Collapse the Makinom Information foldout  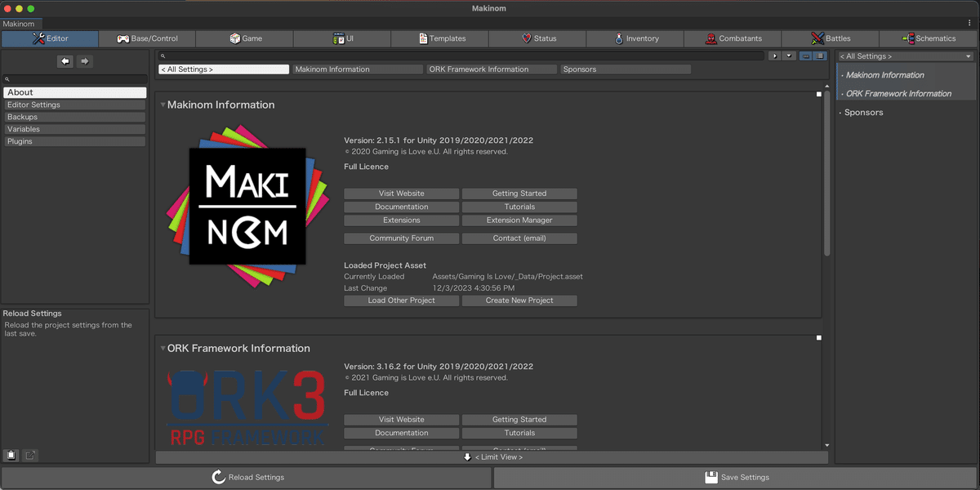pyautogui.click(x=163, y=105)
